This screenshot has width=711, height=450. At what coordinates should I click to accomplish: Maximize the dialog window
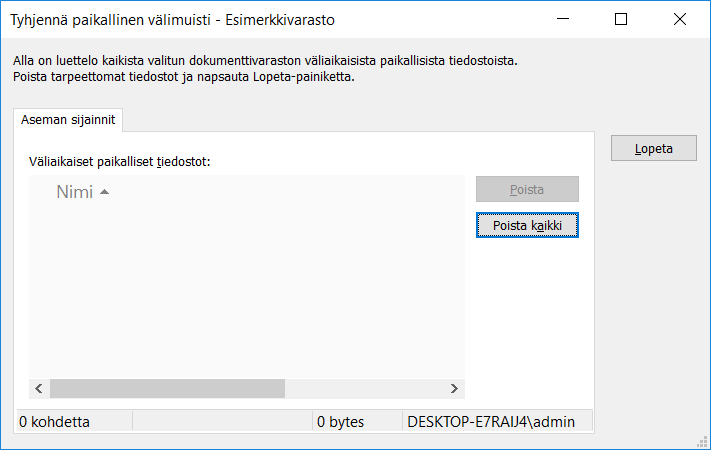click(x=621, y=19)
